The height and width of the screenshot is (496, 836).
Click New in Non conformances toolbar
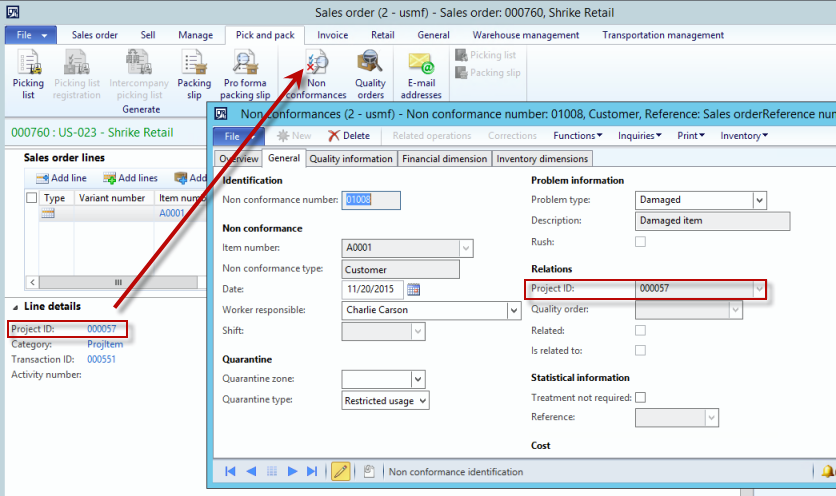[x=294, y=135]
